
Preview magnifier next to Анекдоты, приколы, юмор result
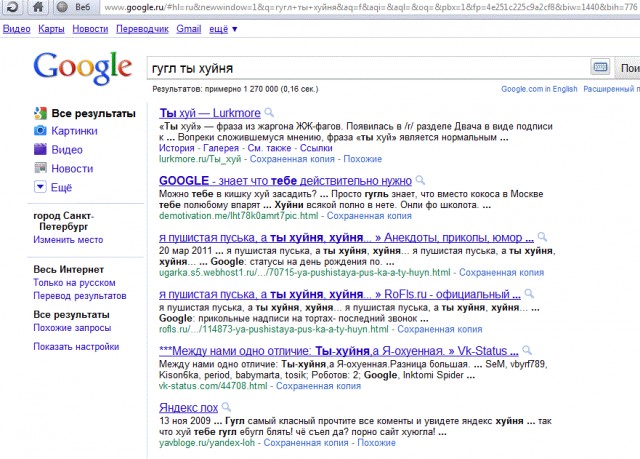click(542, 237)
